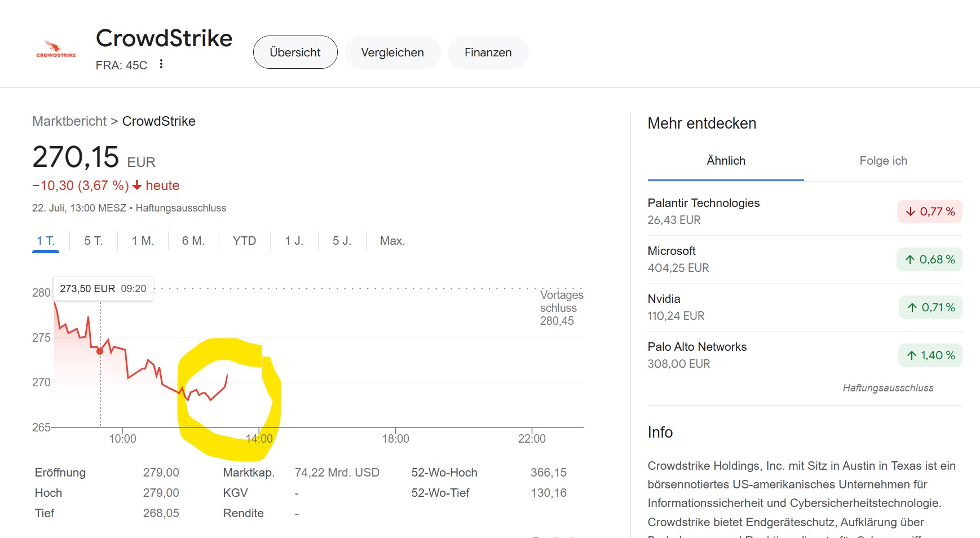Click the red chart data point at 09:20
Screen dimensions: 980x538
[x=100, y=351]
